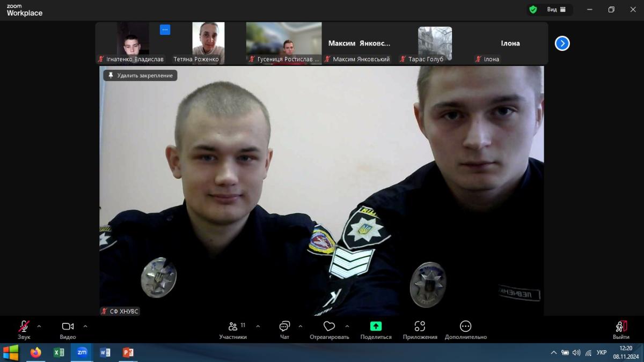Show next participants with blue arrow

coord(562,43)
